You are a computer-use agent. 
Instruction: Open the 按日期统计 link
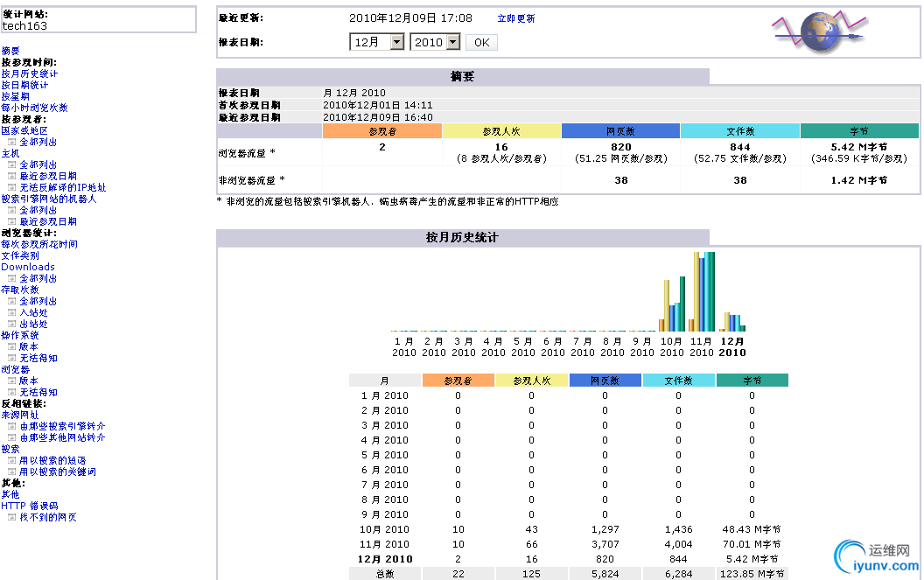pos(24,85)
